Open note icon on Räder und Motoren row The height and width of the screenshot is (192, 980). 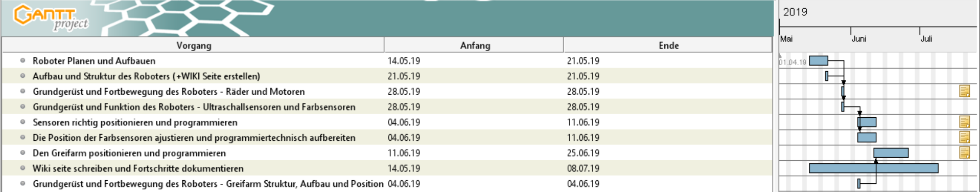[x=964, y=91]
